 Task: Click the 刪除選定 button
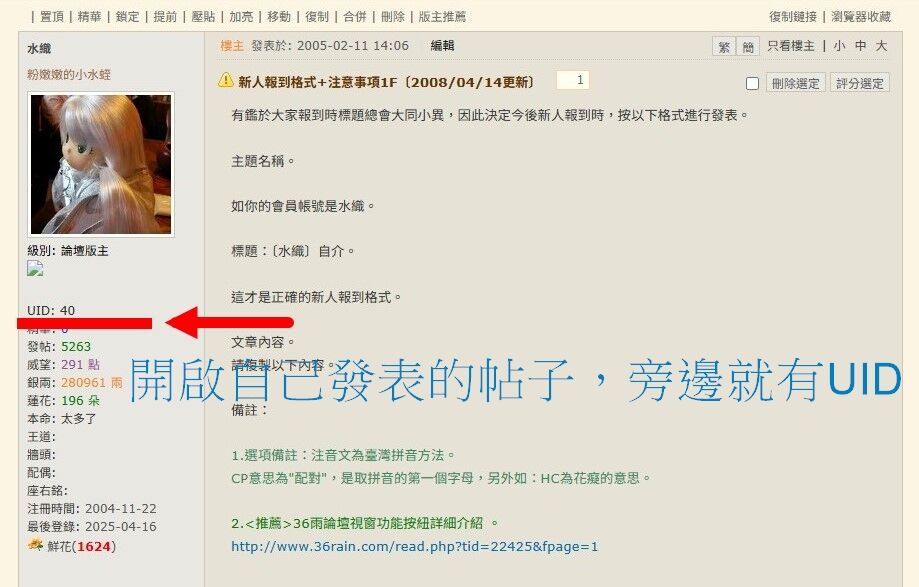(x=795, y=83)
